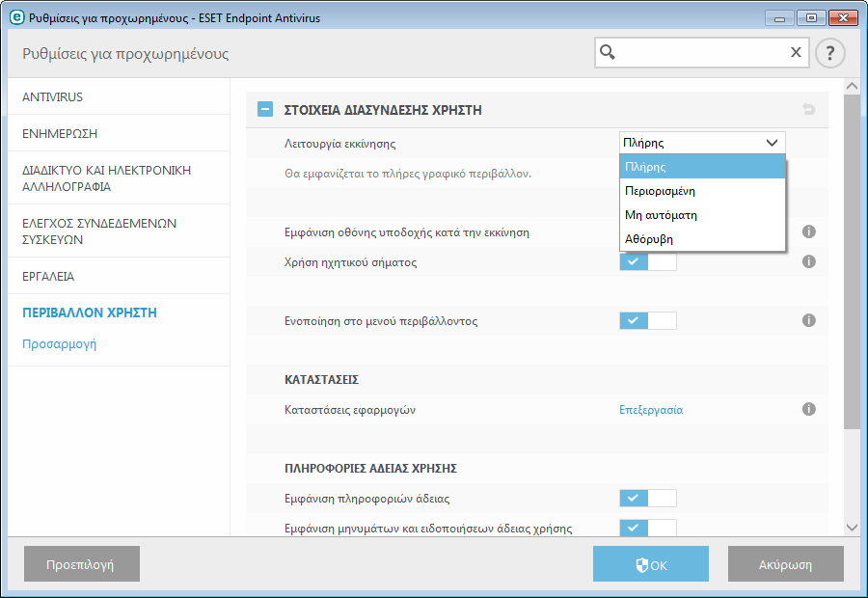Open the Προσαρμογή subsection
The width and height of the screenshot is (868, 598).
[59, 343]
